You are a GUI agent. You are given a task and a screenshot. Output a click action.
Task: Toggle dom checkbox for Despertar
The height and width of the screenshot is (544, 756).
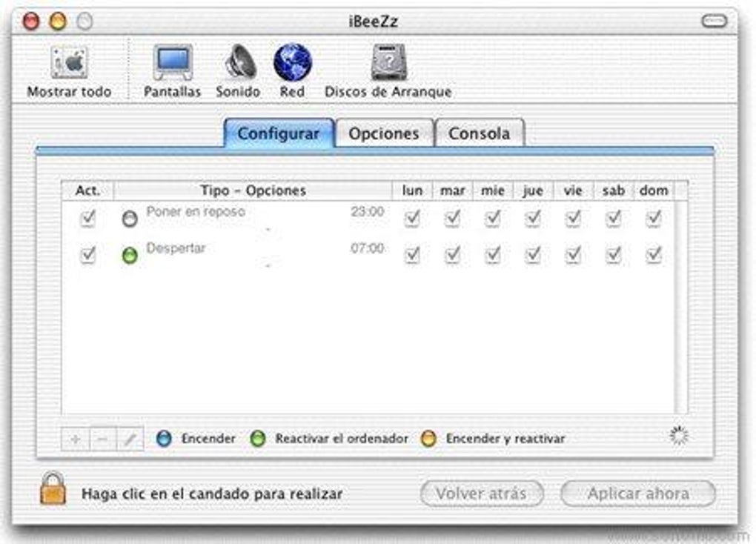(654, 254)
